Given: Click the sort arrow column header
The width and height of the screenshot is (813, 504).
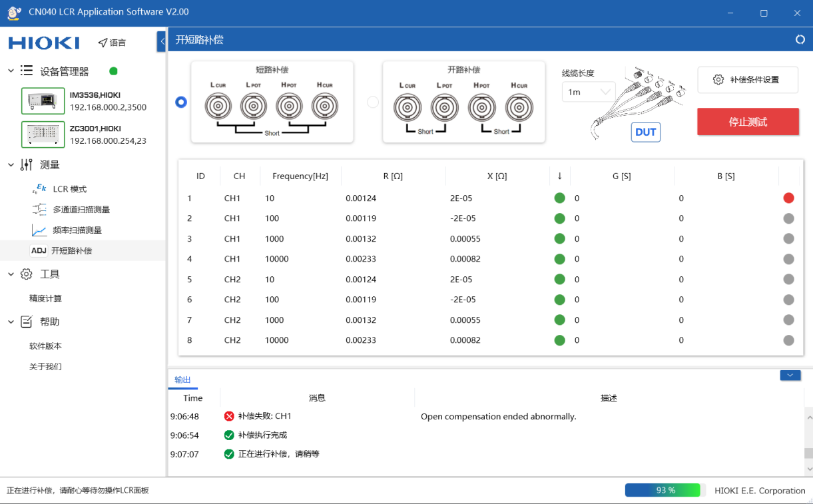Looking at the screenshot, I should point(559,176).
